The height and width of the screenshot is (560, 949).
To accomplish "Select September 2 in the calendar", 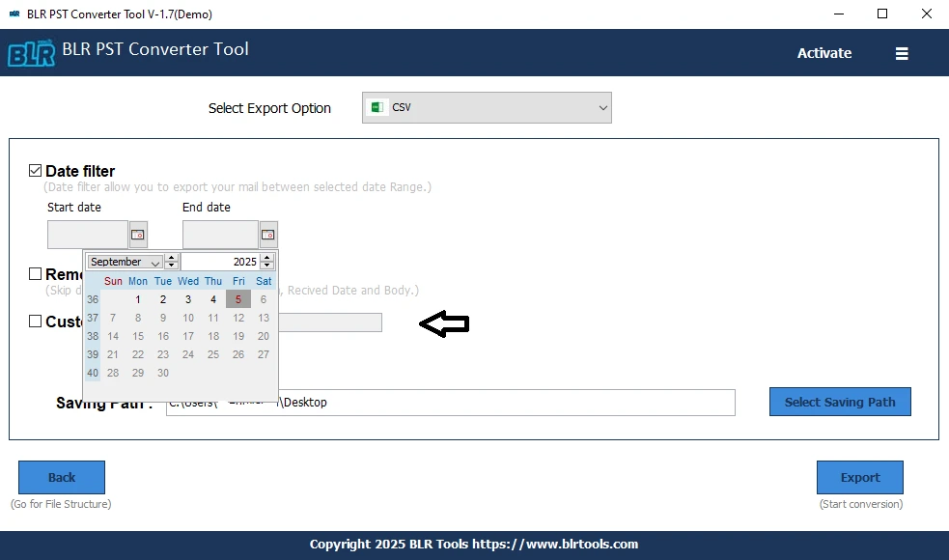I will (x=163, y=299).
